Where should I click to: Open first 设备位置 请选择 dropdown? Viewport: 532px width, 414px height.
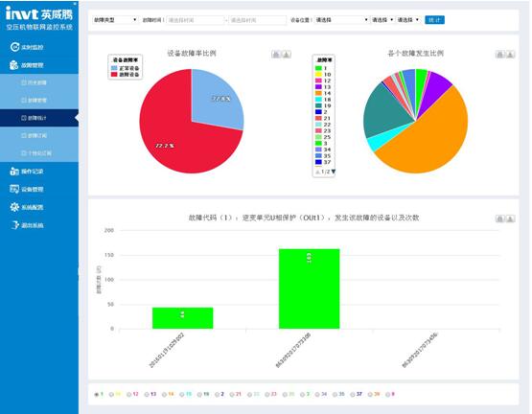[341, 20]
